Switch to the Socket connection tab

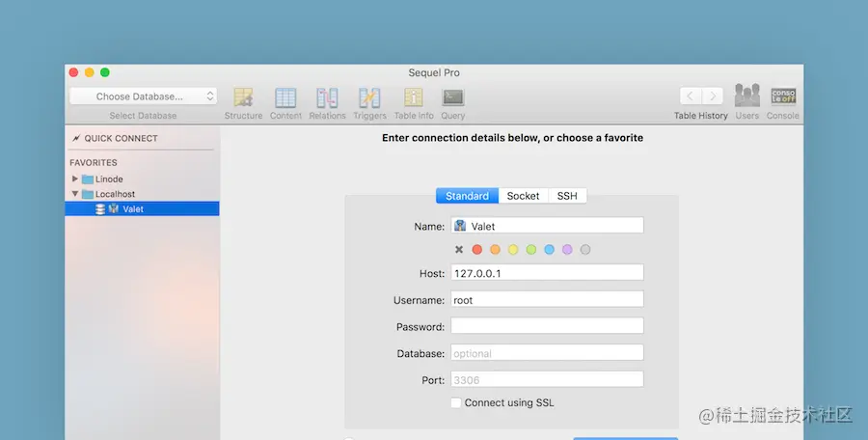point(523,196)
